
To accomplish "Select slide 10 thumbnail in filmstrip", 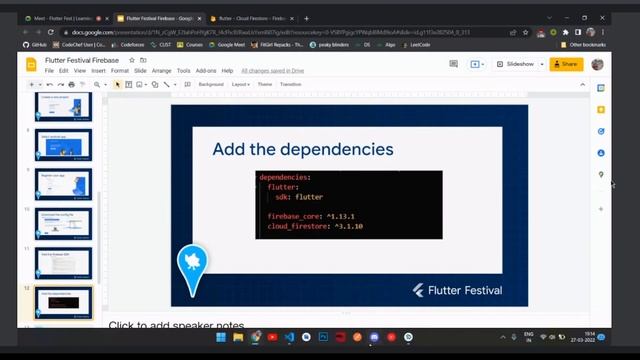I will 63,224.
